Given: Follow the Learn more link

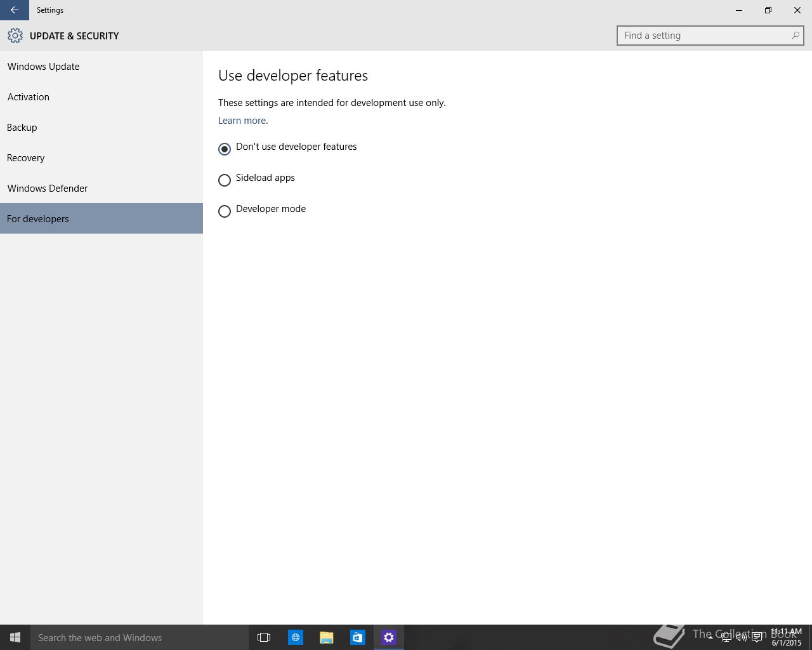Looking at the screenshot, I should (242, 121).
